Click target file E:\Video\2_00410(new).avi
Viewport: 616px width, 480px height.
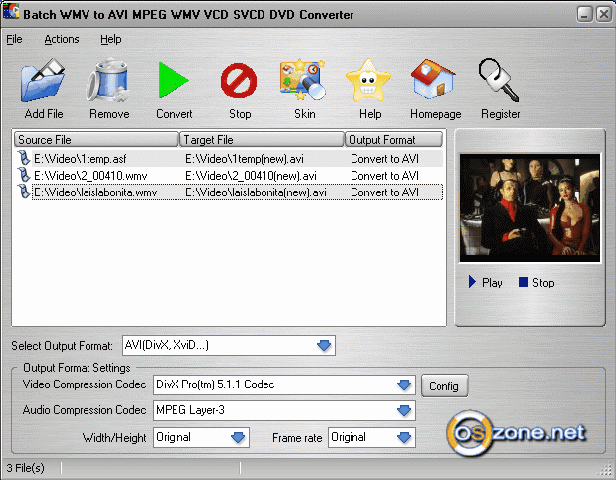coord(251,176)
